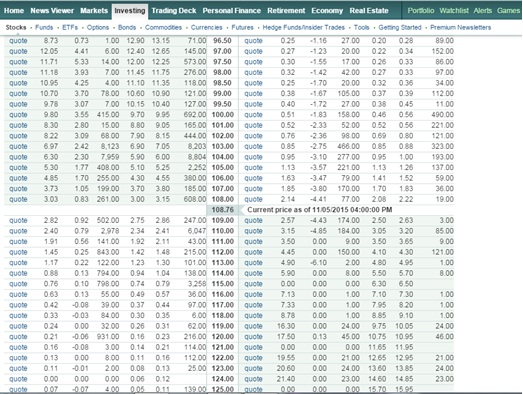Click put volume value 466.00
The image size is (523, 394).
point(348,146)
